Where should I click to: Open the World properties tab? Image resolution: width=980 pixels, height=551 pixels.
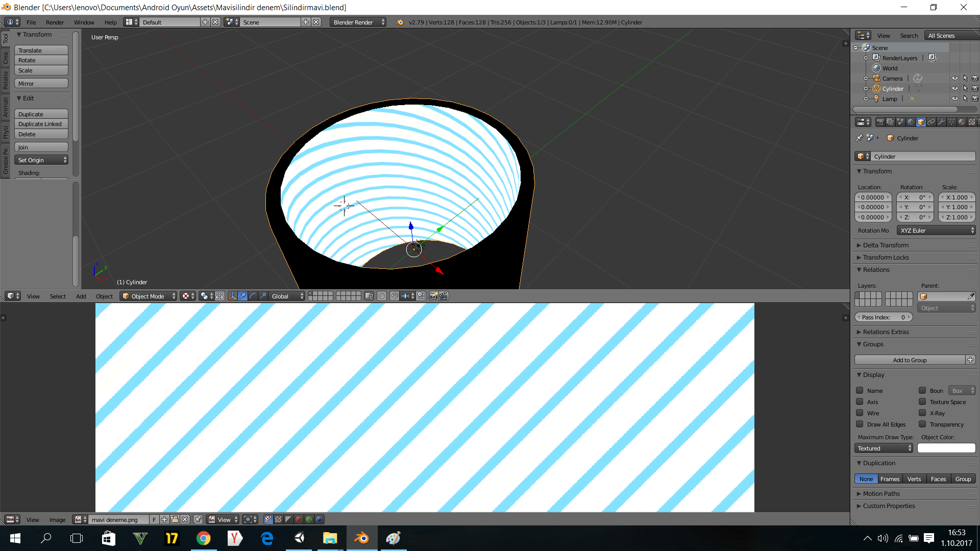pos(911,122)
